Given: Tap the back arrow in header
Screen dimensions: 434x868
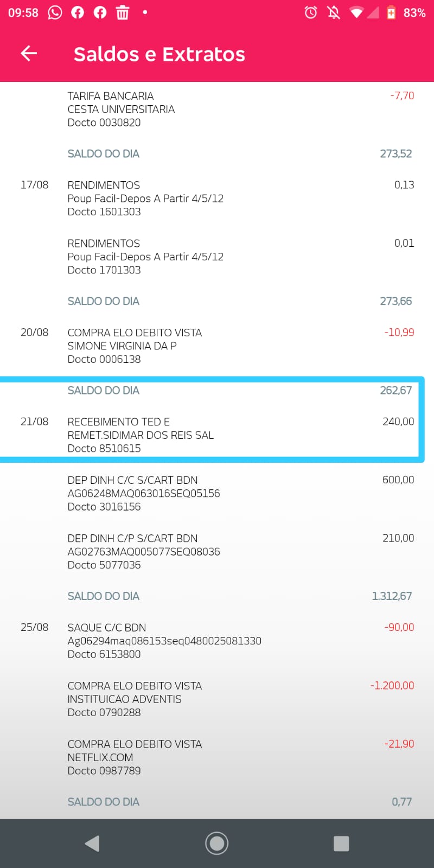Looking at the screenshot, I should click(x=29, y=53).
